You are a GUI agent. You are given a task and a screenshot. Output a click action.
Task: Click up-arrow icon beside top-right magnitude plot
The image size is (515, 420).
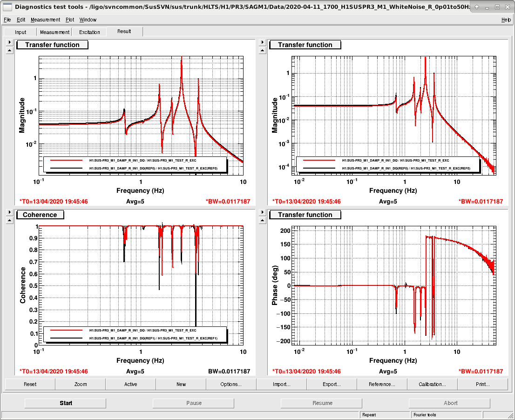tap(262, 51)
